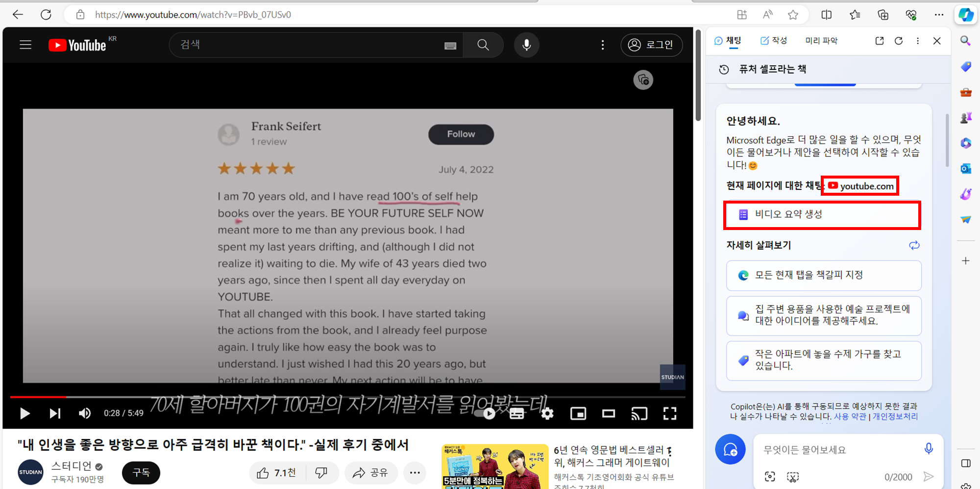980x489 pixels.
Task: Refresh the Copilot panel
Action: 899,41
